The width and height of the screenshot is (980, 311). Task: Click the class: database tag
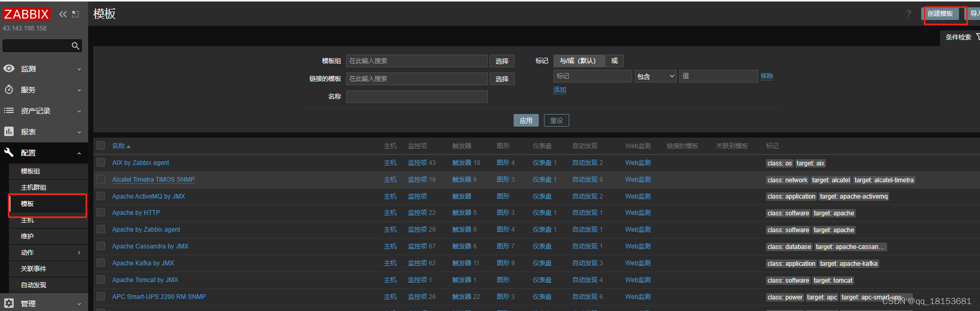(x=789, y=247)
